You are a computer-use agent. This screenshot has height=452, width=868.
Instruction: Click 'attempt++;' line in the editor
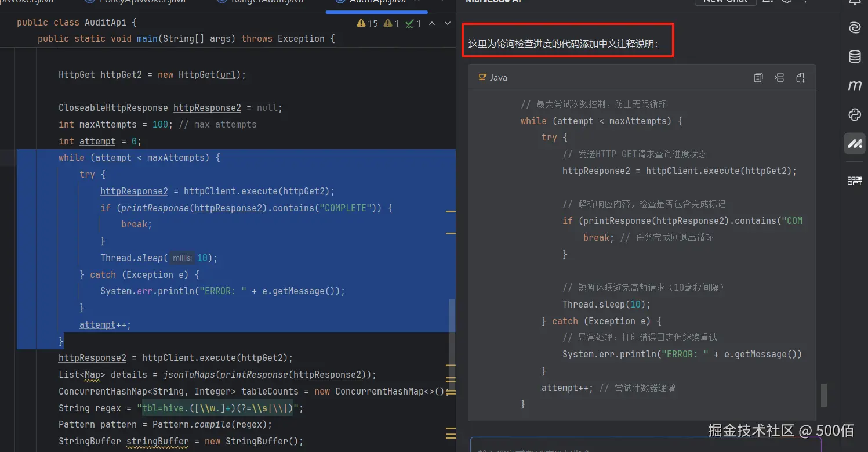(x=105, y=325)
